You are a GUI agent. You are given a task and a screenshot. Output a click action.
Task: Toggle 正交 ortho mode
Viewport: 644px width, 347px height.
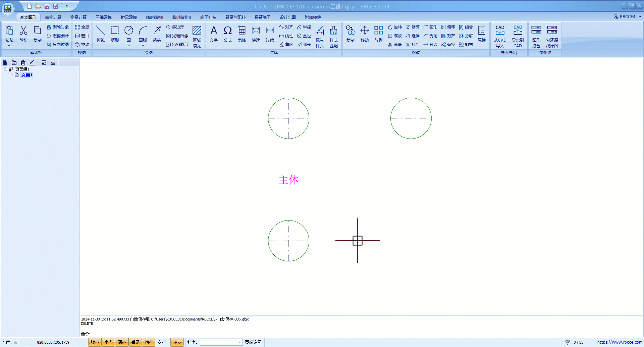point(177,342)
